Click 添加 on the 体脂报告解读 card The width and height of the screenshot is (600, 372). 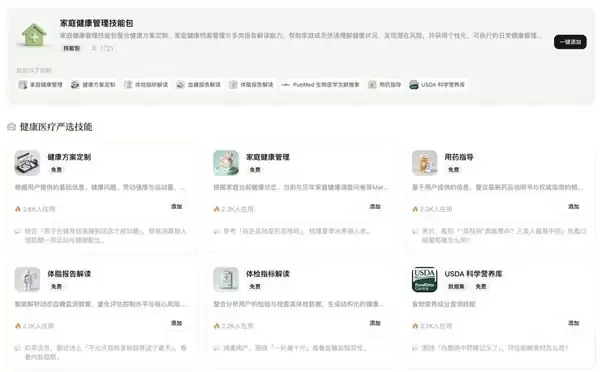click(x=176, y=323)
